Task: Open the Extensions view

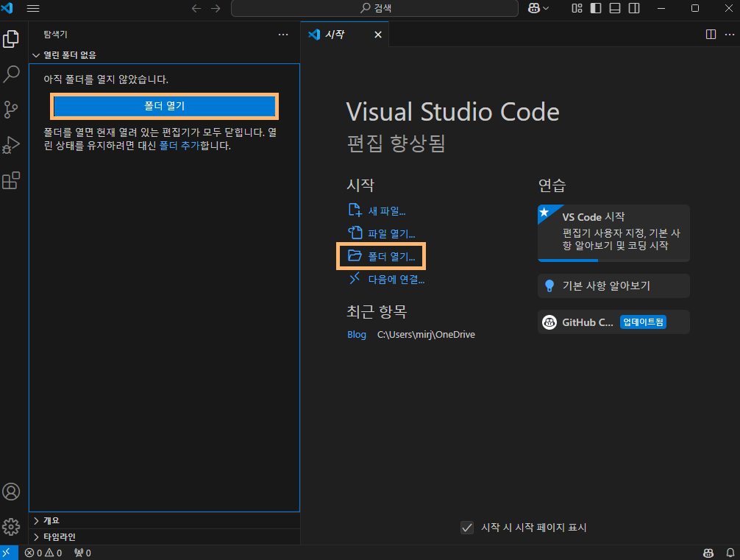Action: (11, 180)
